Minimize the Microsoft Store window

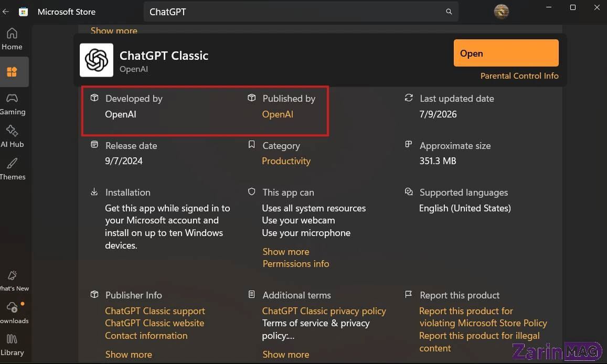549,7
